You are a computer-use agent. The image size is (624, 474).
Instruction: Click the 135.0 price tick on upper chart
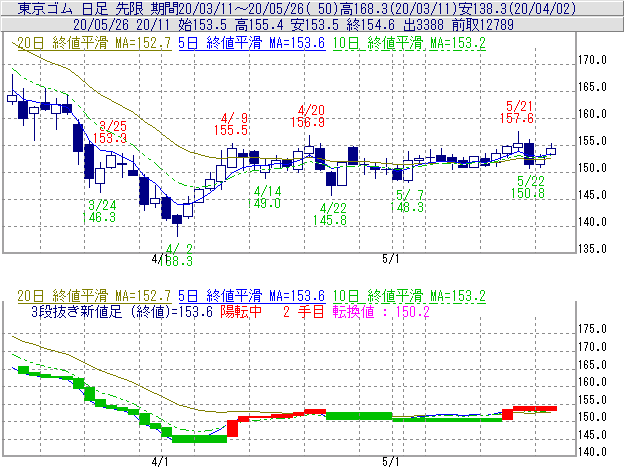tap(592, 249)
